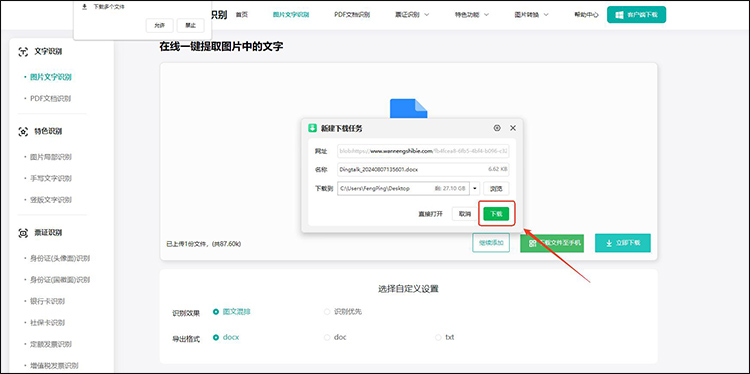Click the 浏览 browse button
750x374 pixels.
click(x=496, y=188)
